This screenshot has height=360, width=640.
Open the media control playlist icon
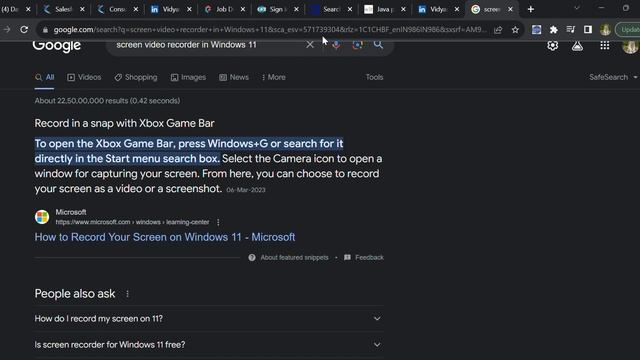(571, 29)
